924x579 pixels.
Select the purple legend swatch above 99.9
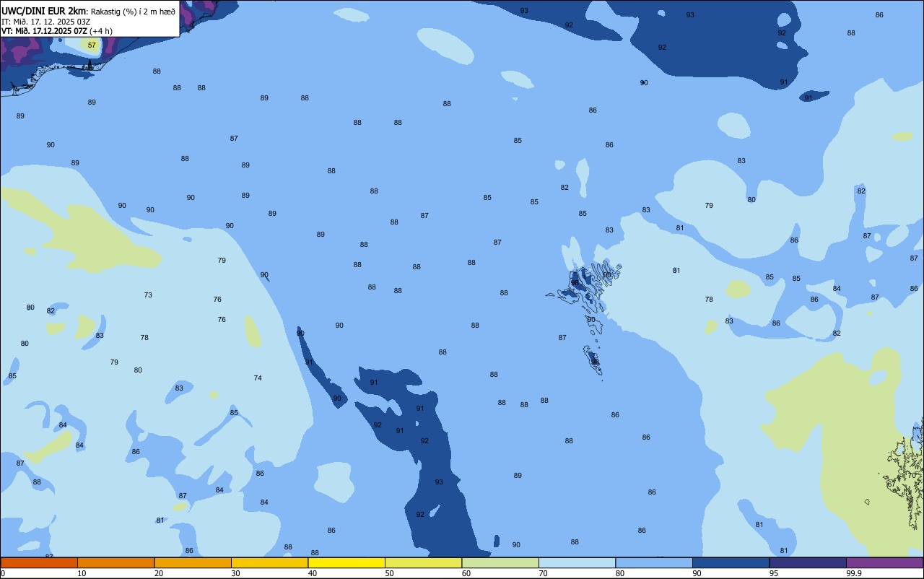click(884, 562)
